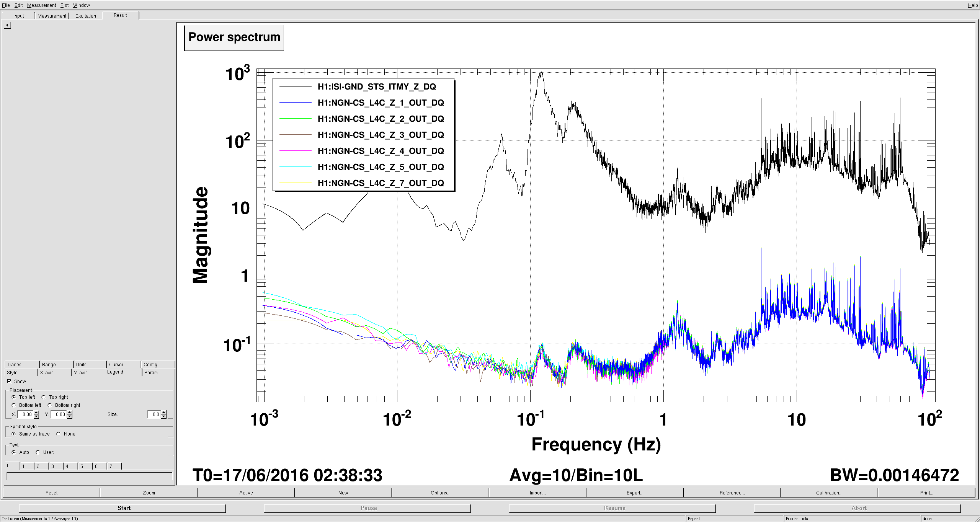Select Top right legend placement
The width and height of the screenshot is (980, 522).
click(44, 397)
